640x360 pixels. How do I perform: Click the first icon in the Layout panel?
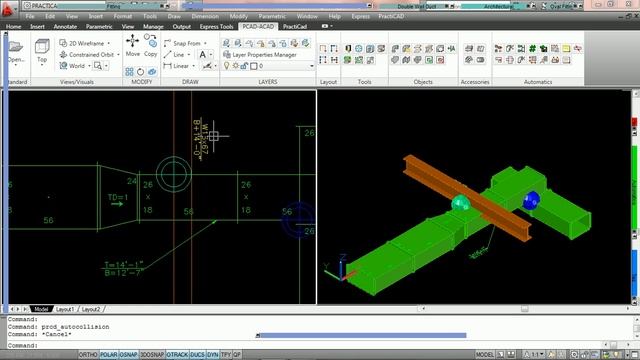coord(323,49)
